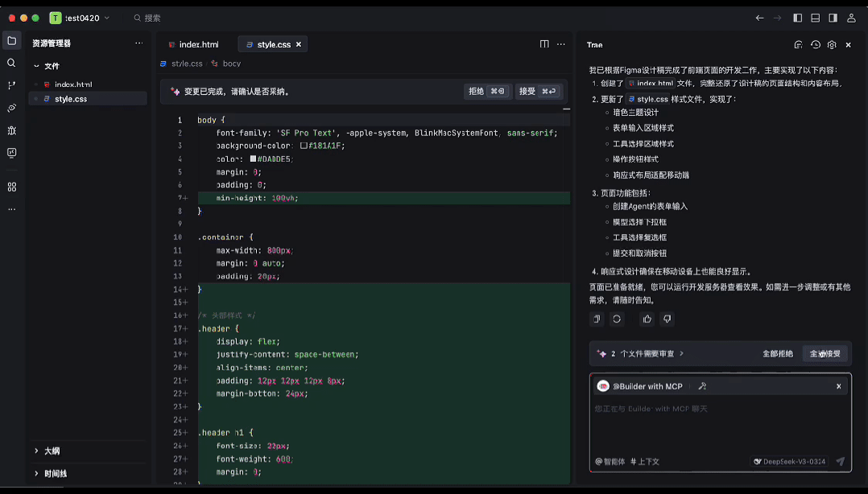Switch to the index.html editor tab
The image size is (868, 494).
coord(193,45)
